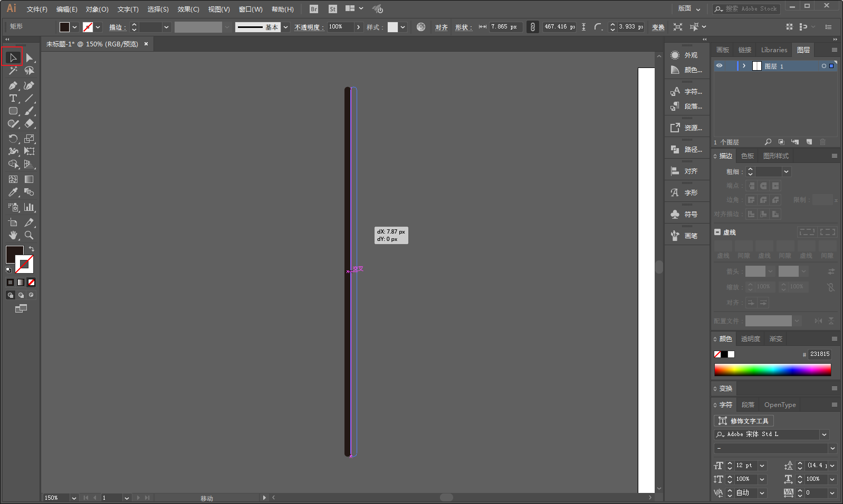The height and width of the screenshot is (504, 843).
Task: Open the Pathfinder (路径) panel
Action: pyautogui.click(x=686, y=150)
